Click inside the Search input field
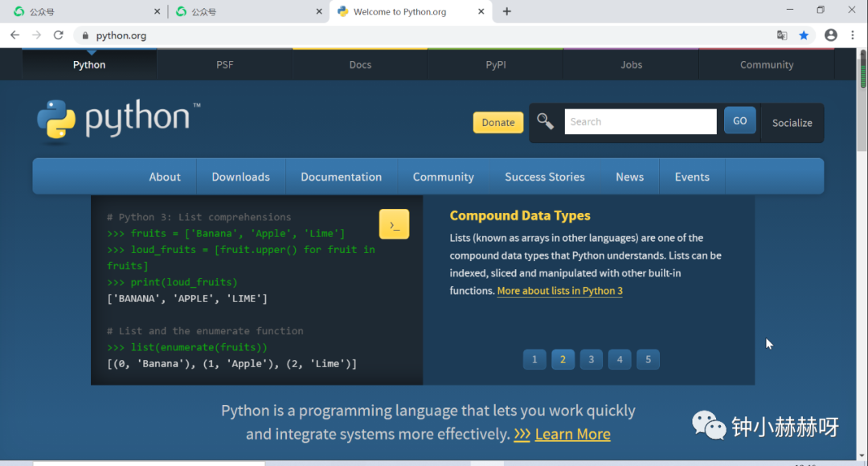 641,122
